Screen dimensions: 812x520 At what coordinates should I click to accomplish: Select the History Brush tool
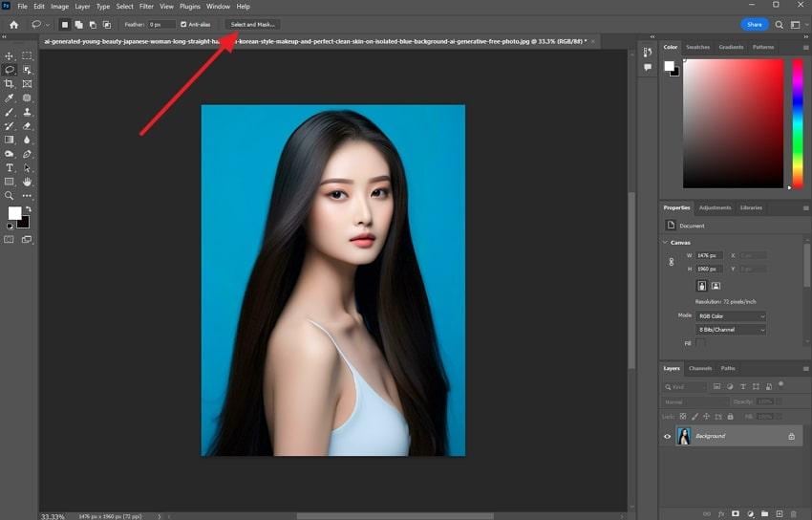tap(10, 126)
